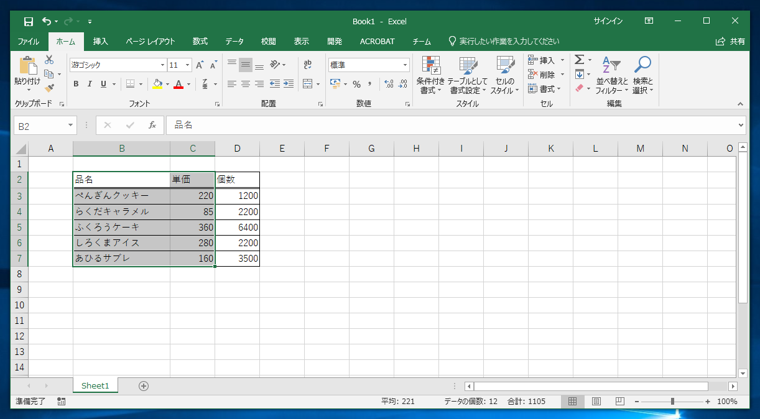Align text to the bottom
This screenshot has height=419, width=760.
point(259,64)
